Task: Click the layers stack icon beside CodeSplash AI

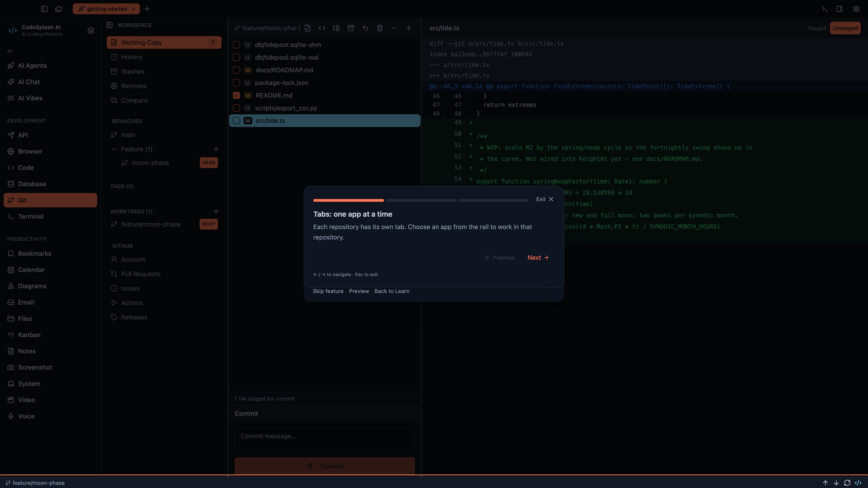Action: pos(91,30)
